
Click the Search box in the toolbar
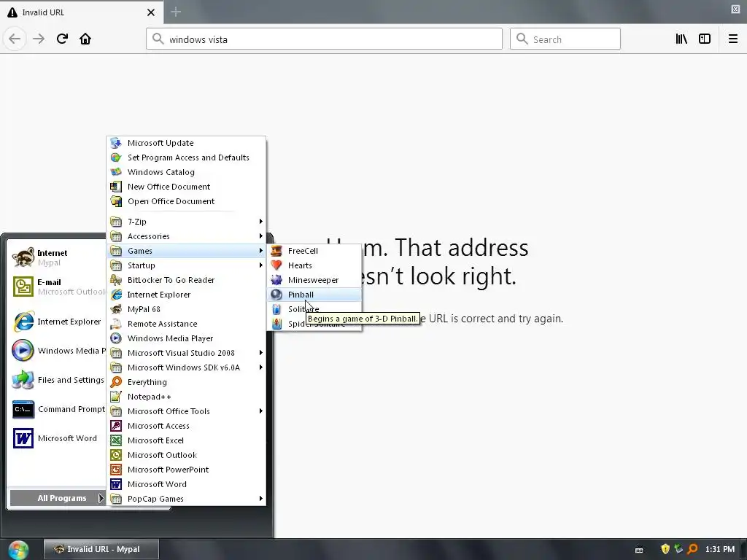[x=565, y=39]
